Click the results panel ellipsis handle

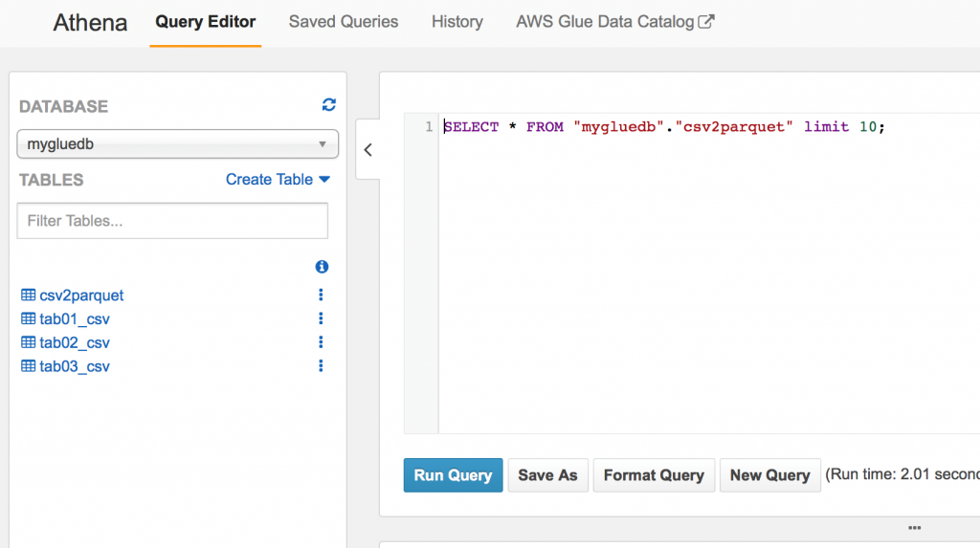coord(914,528)
